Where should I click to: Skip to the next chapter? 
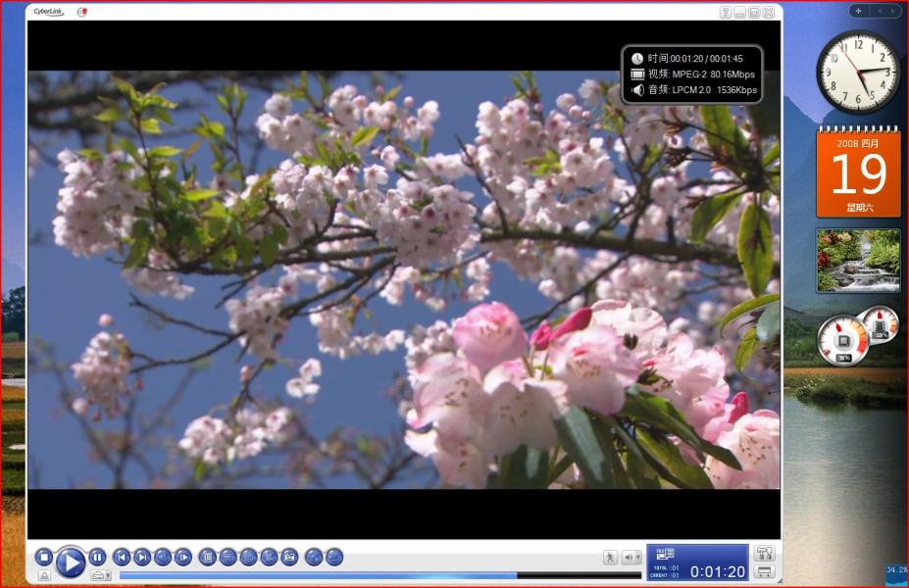tap(142, 558)
